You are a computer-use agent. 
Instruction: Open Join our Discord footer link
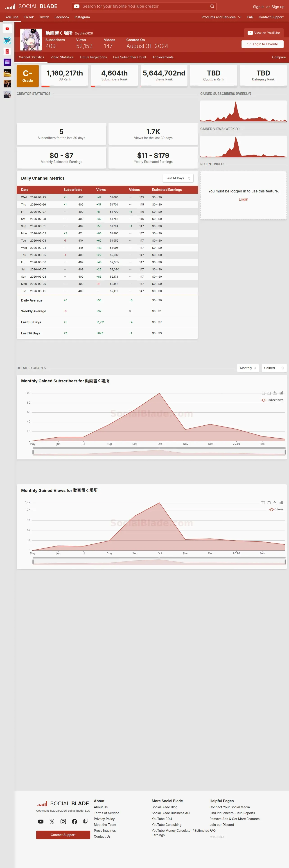[222, 825]
